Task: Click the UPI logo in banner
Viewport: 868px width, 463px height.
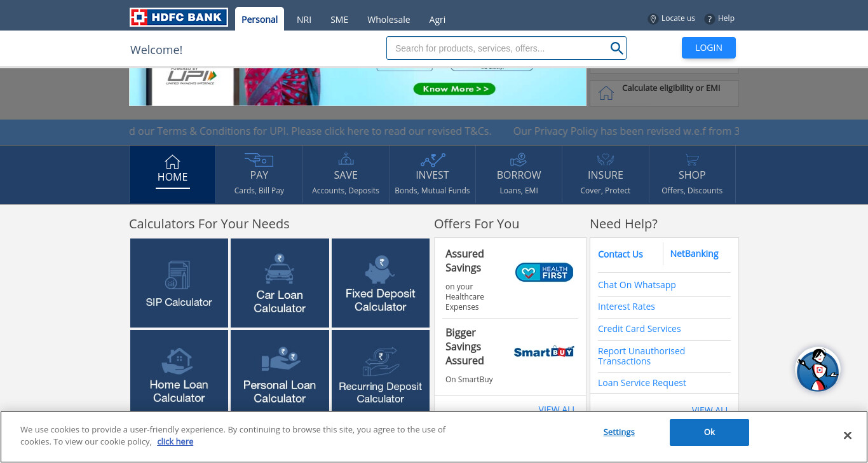Action: 191,77
